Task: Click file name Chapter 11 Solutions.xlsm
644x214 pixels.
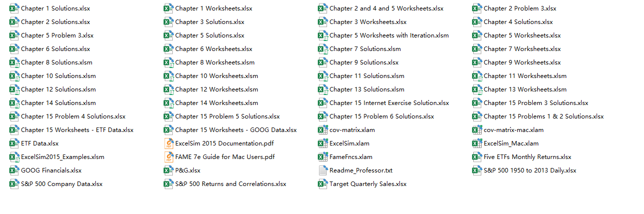Action: tap(367, 76)
